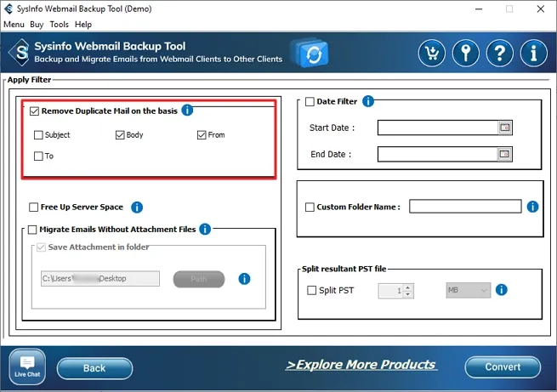
Task: Click the app icon in title bar
Action: (9, 9)
